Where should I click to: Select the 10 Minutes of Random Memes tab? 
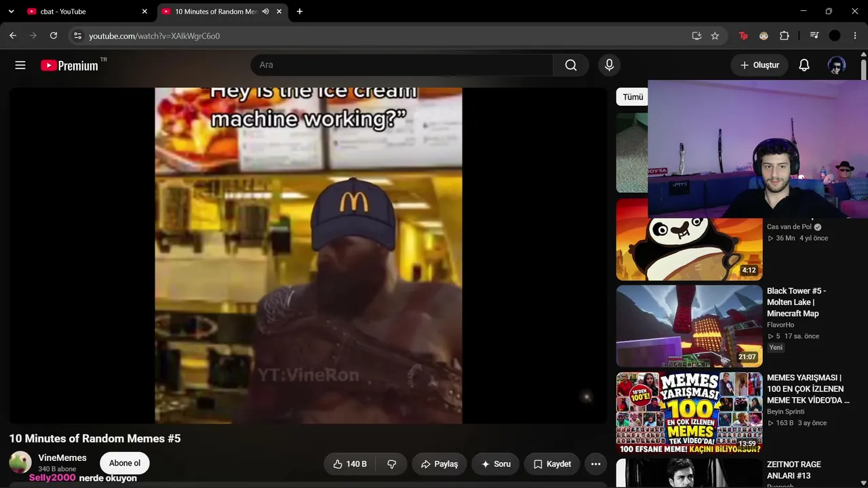(222, 12)
